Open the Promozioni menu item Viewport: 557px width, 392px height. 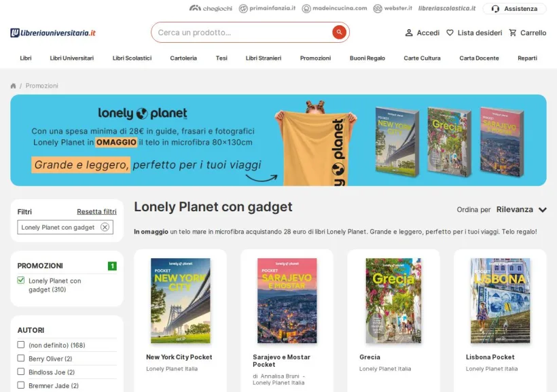point(315,58)
